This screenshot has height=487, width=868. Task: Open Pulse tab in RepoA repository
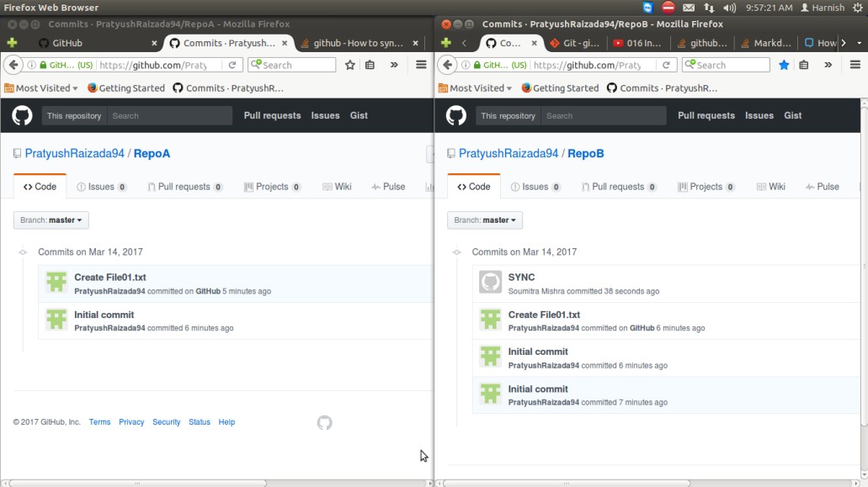click(389, 187)
